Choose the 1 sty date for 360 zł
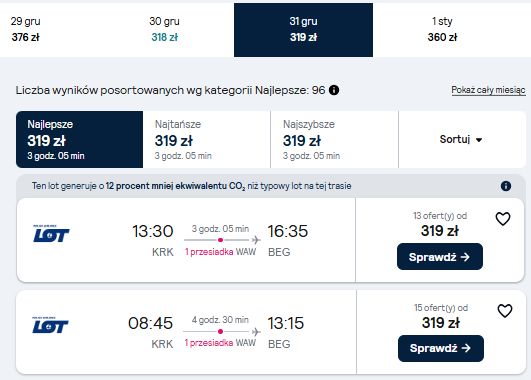The width and height of the screenshot is (531, 380). tap(442, 29)
